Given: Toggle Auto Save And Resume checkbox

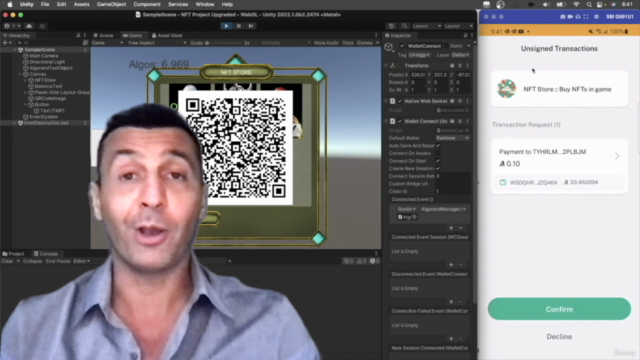Looking at the screenshot, I should [x=438, y=146].
